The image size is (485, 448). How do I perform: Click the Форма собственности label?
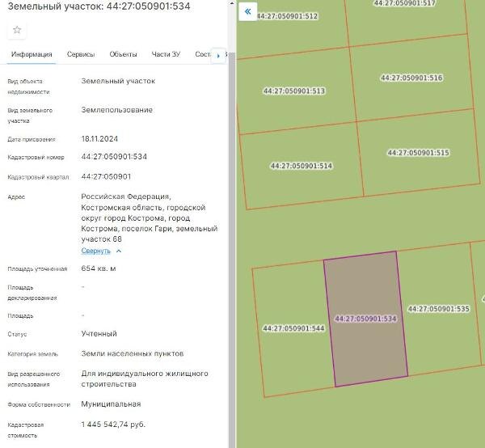(x=39, y=404)
